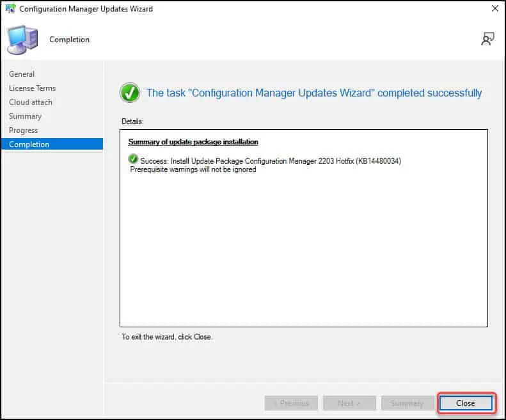Click the 'Details:' label
Screen dimensions: 506x420
(x=132, y=121)
